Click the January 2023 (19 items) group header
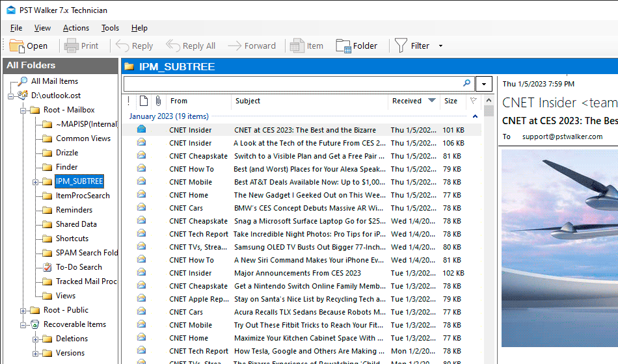 169,116
